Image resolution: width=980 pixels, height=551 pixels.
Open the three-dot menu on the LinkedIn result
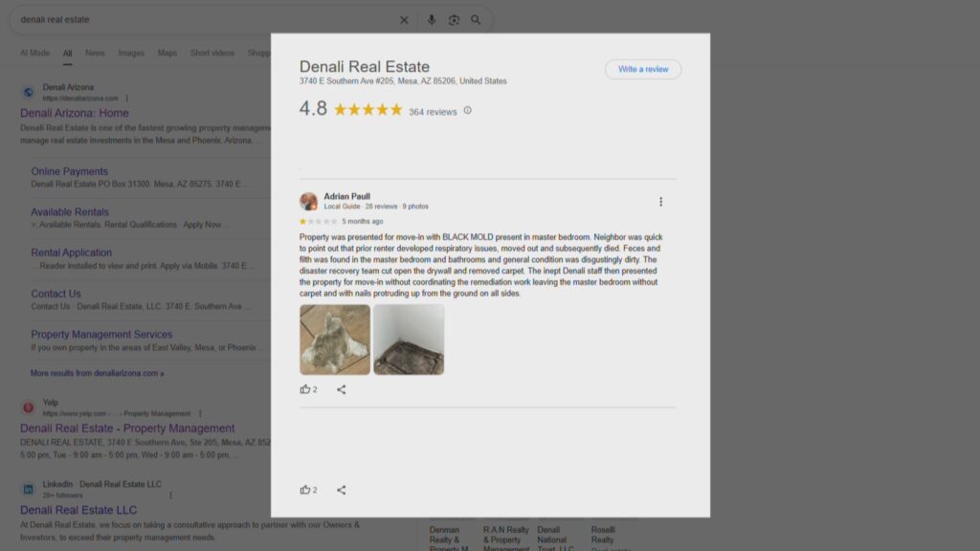point(170,496)
